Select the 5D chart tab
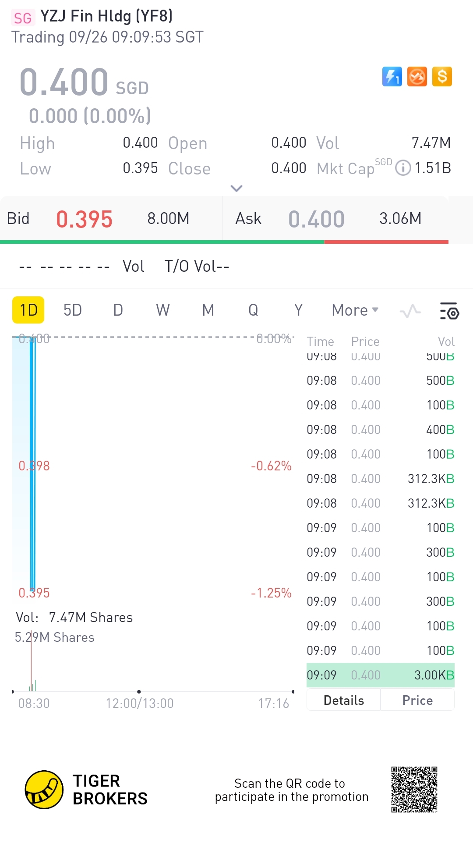Viewport: 473px width, 868px height. [x=73, y=310]
